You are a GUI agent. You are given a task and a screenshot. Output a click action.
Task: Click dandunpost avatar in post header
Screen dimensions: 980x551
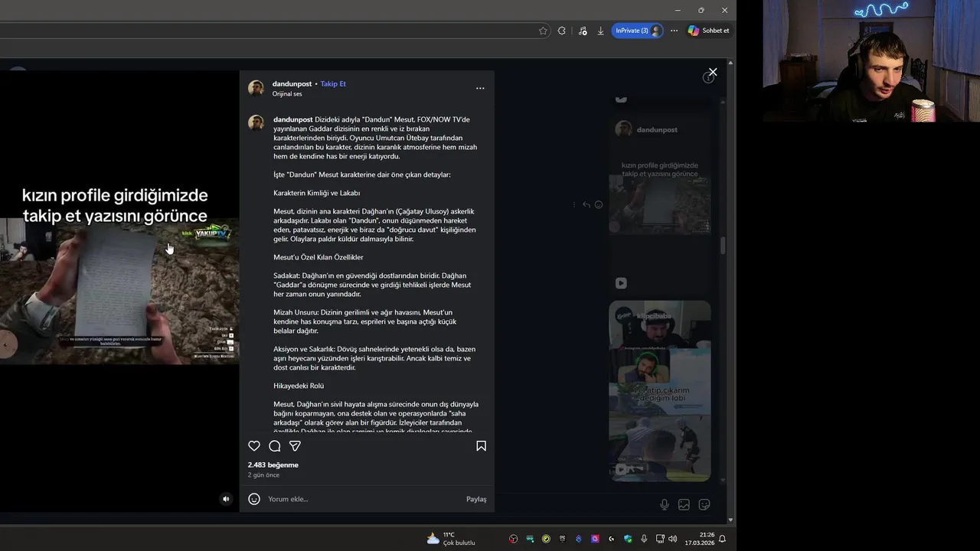click(x=256, y=88)
